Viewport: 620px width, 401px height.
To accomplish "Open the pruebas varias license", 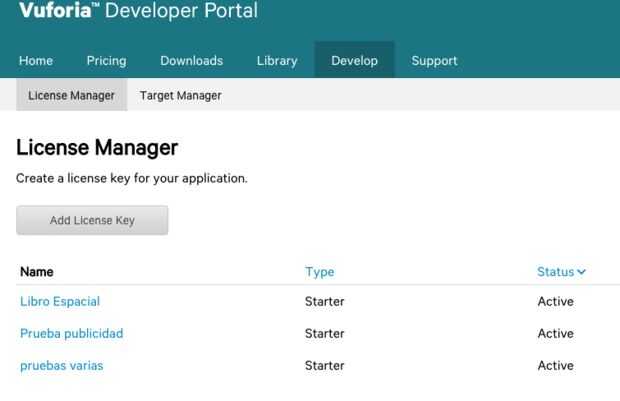I will pos(61,365).
